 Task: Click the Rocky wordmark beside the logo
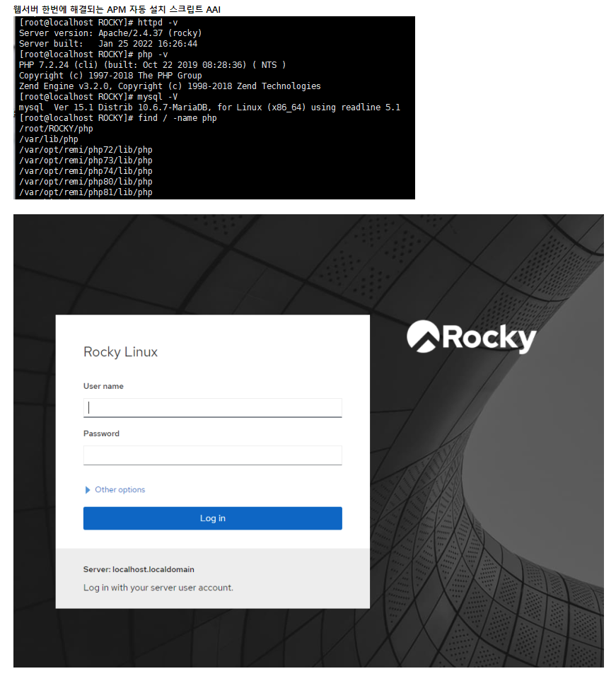(x=489, y=337)
